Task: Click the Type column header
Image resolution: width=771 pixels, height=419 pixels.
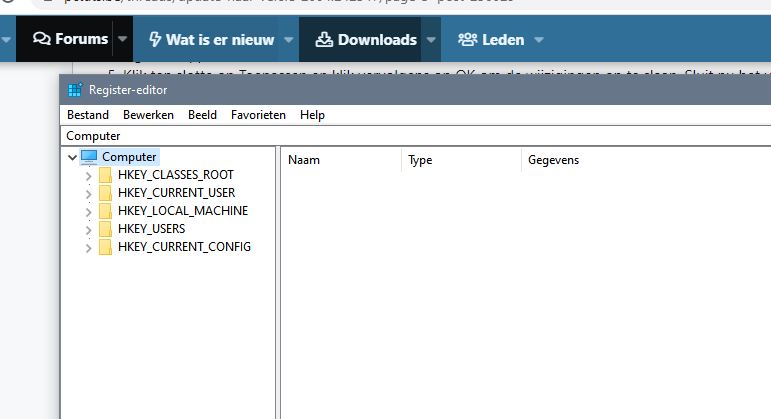Action: (420, 160)
